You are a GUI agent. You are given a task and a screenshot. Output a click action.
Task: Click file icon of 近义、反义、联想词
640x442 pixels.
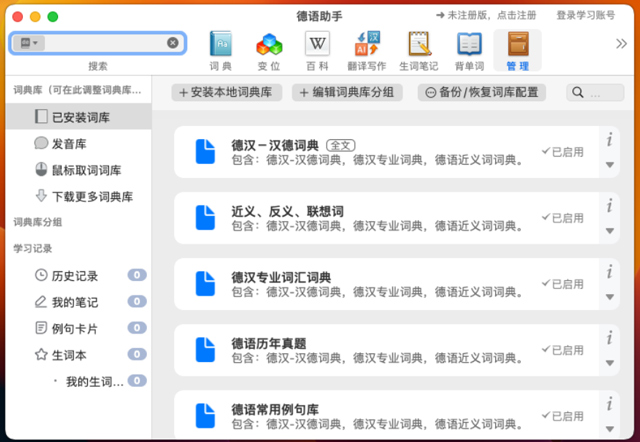coord(205,218)
